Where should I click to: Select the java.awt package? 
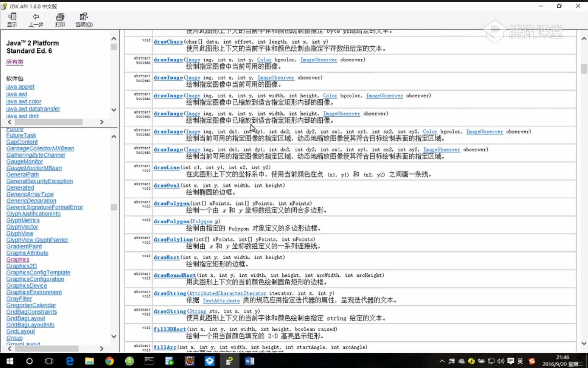(17, 94)
